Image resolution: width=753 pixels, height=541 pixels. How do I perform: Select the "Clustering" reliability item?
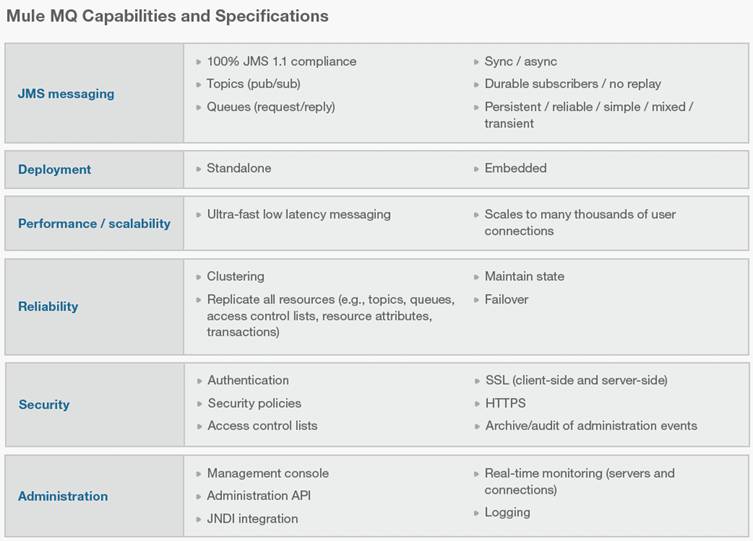click(x=235, y=276)
